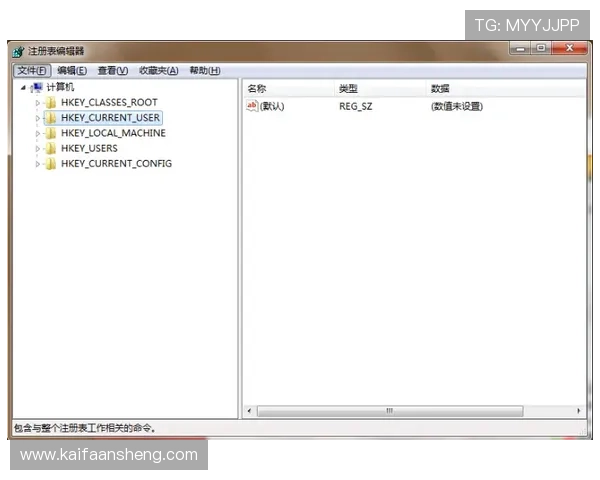Minimize the Registry Editor window
This screenshot has height=480, width=600.
tap(520, 49)
